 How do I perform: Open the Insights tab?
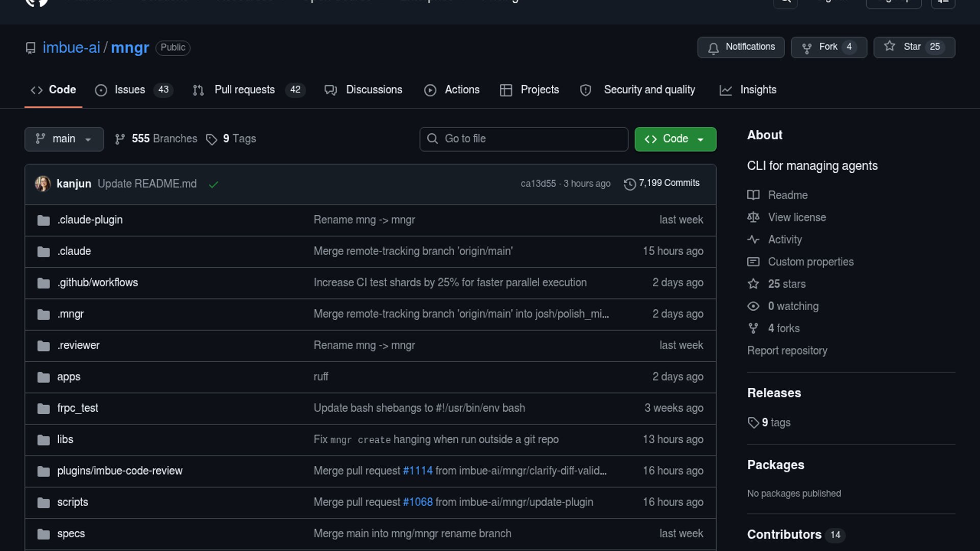757,90
